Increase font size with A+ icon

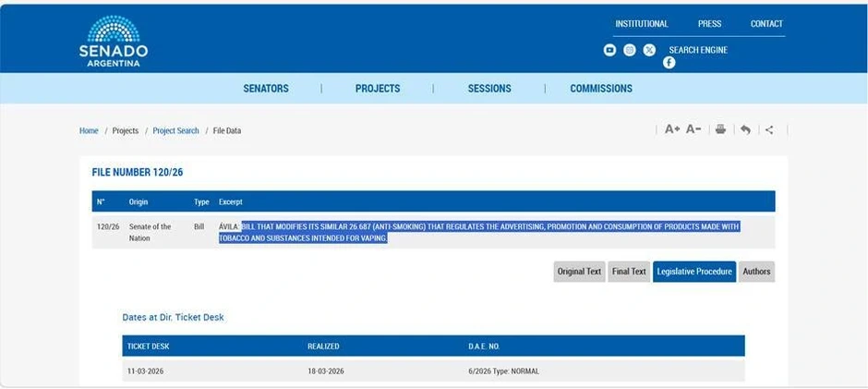[x=672, y=129]
